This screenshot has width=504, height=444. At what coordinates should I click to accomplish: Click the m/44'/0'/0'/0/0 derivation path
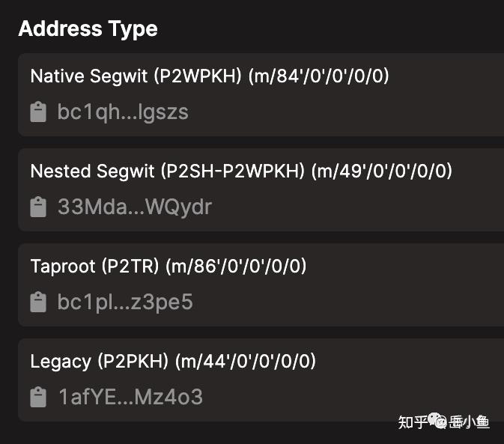click(x=246, y=361)
